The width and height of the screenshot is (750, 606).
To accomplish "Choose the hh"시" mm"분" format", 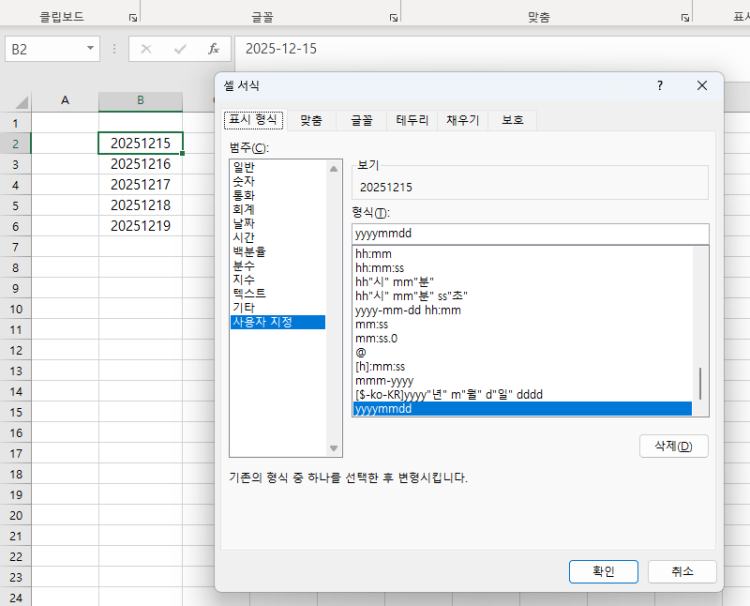I will pos(522,282).
